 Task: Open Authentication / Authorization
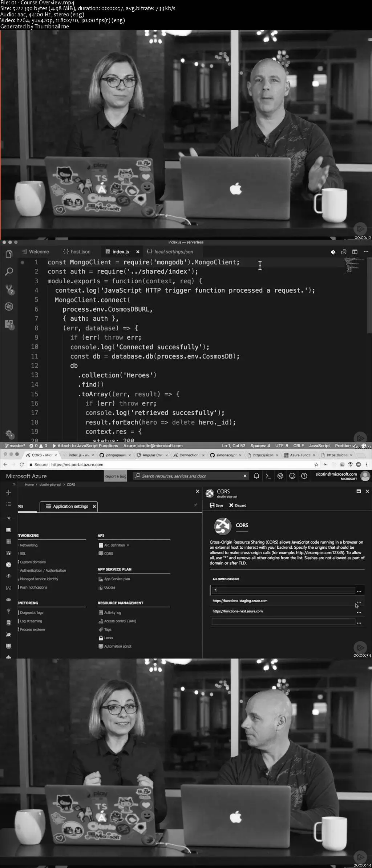coord(42,571)
